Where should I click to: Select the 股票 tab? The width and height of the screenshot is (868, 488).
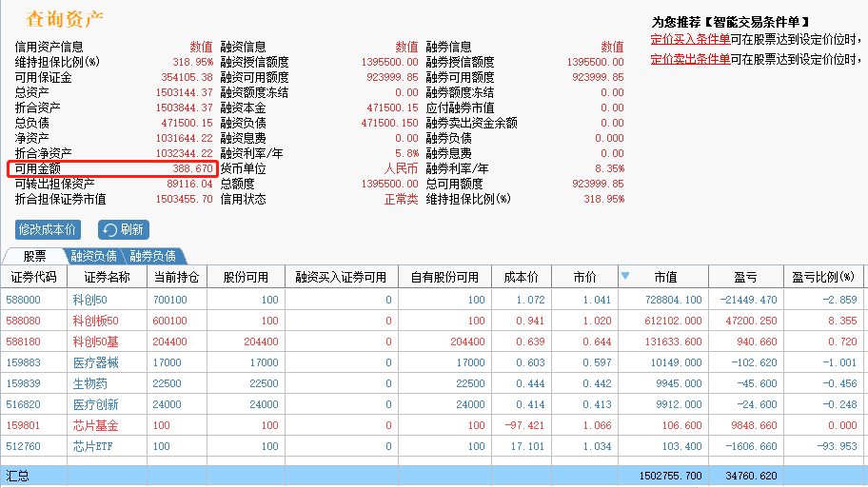click(x=34, y=256)
